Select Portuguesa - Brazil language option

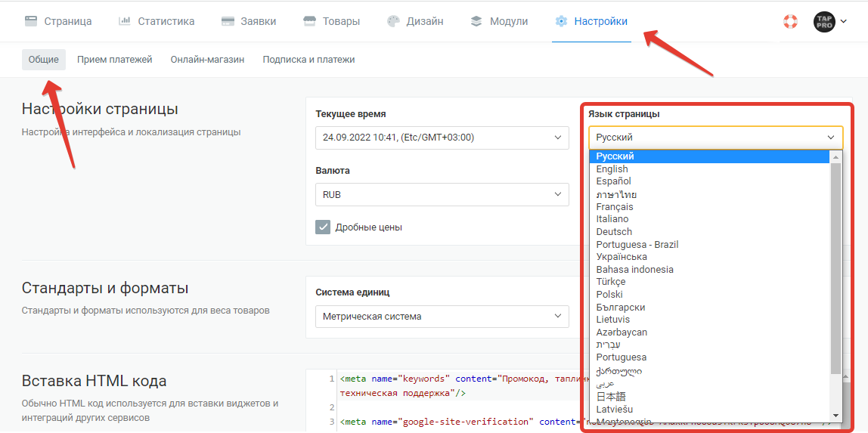(710, 244)
